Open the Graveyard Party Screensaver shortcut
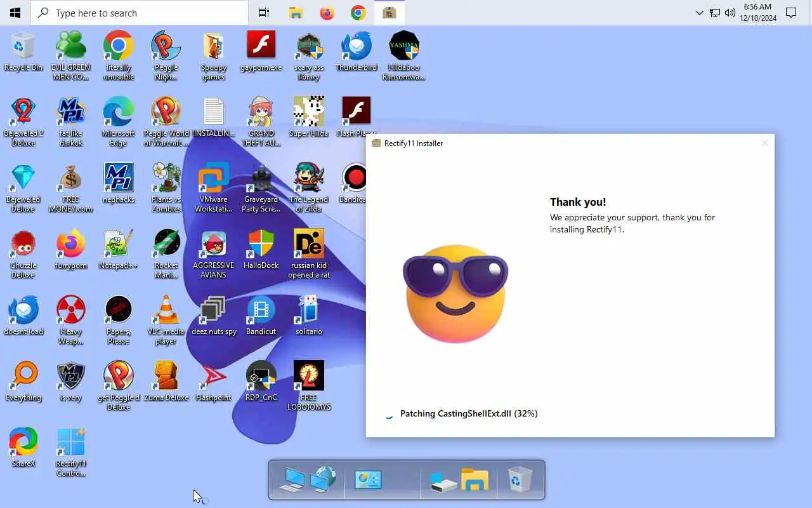Viewport: 812px width, 508px height. 261,188
